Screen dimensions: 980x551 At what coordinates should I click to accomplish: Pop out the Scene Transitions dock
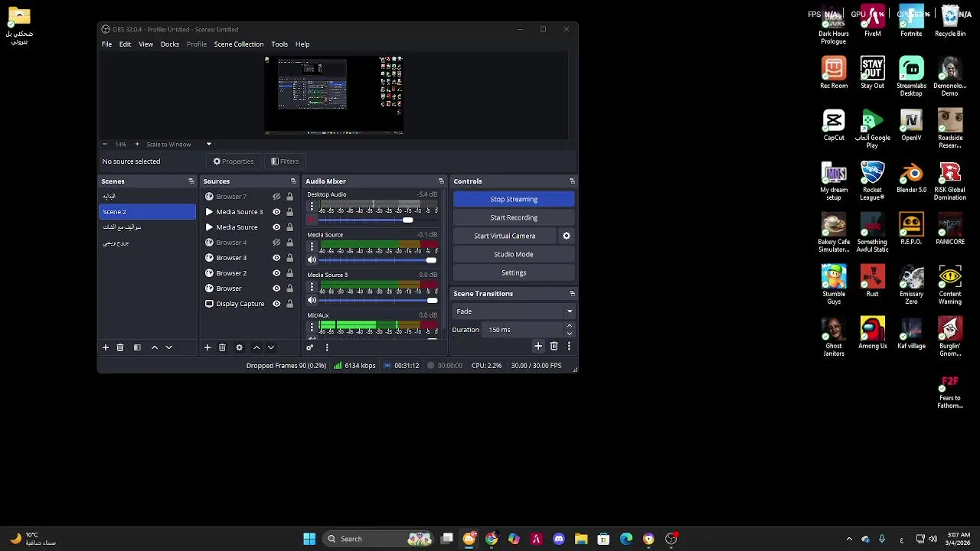[x=572, y=294]
